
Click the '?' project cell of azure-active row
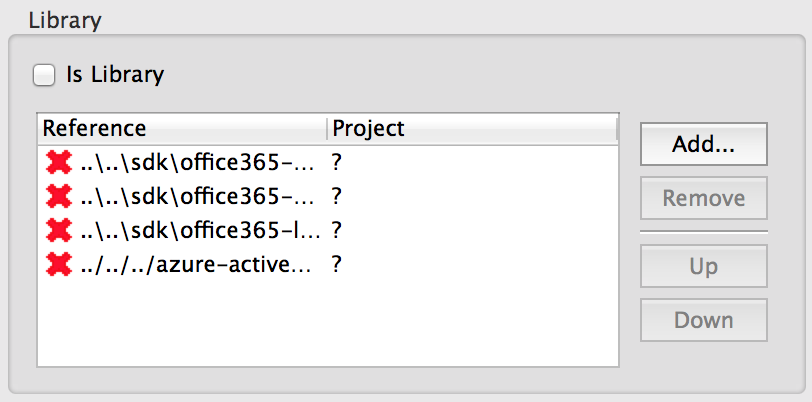[337, 264]
